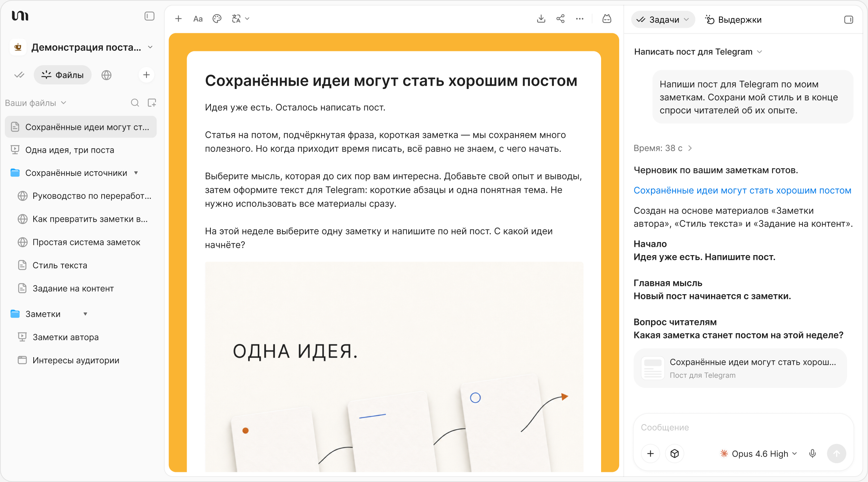The width and height of the screenshot is (868, 482).
Task: Click the app logo in top-left corner
Action: coord(20,16)
